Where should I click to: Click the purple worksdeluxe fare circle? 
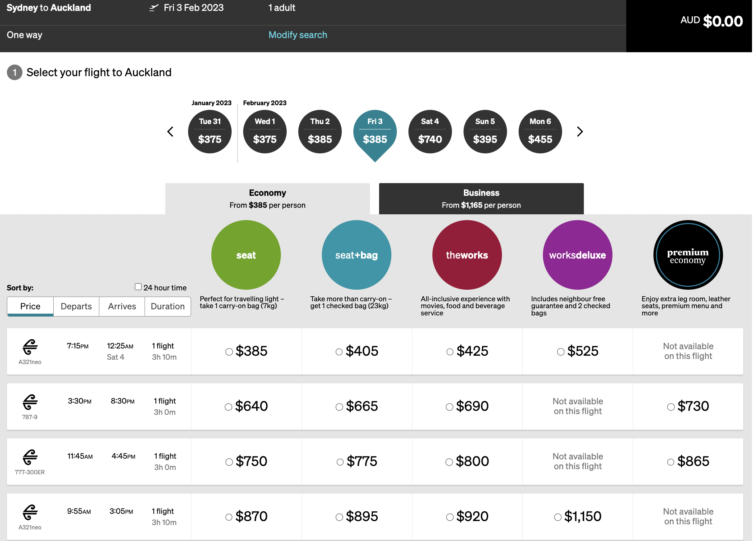[x=578, y=255]
